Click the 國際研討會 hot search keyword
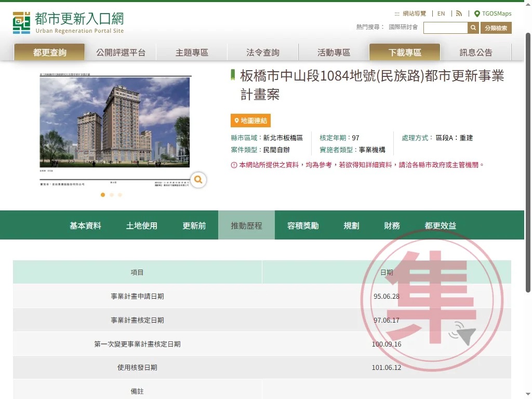The image size is (532, 399). point(403,27)
